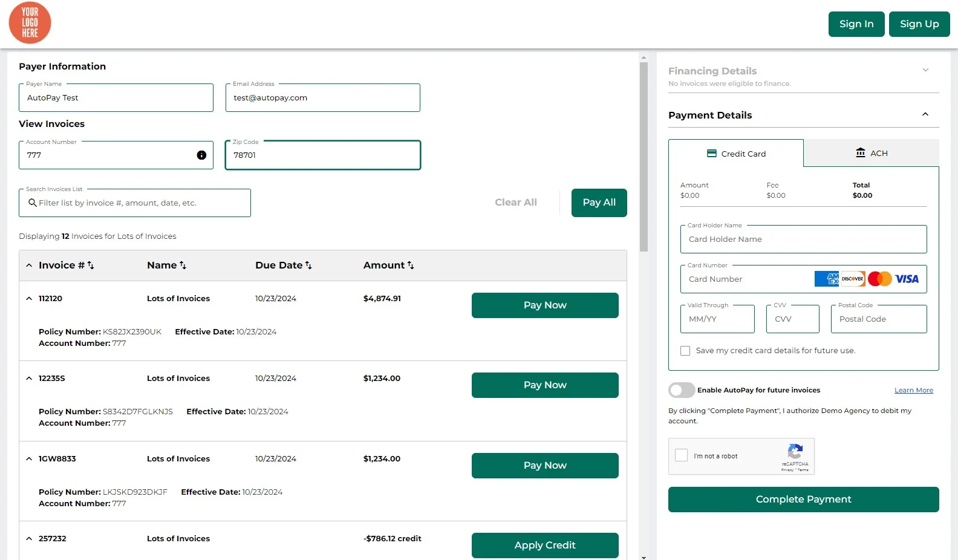
Task: Click the Account Number info icon
Action: coord(201,155)
